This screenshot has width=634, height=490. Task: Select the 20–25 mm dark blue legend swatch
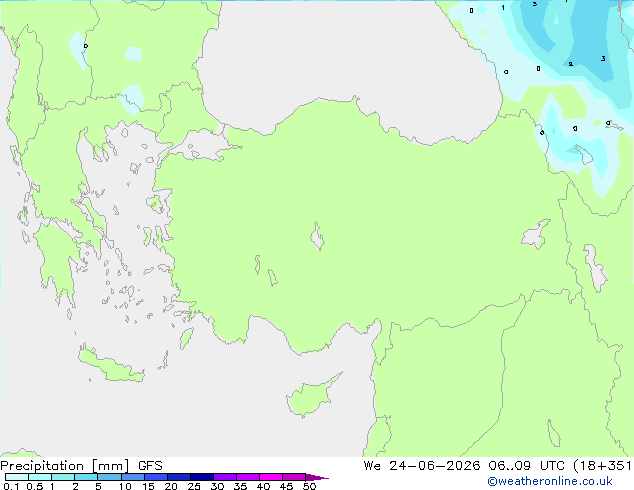pyautogui.click(x=179, y=477)
